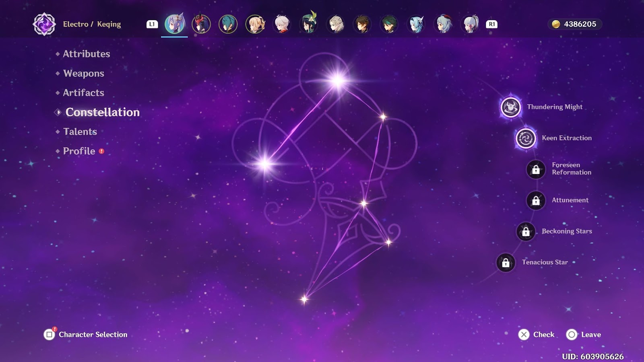Select the Constellation menu entry
This screenshot has height=362, width=644.
click(102, 112)
